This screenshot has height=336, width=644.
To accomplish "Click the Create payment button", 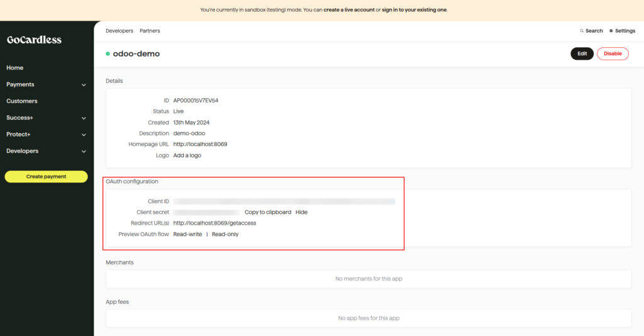I will click(46, 177).
